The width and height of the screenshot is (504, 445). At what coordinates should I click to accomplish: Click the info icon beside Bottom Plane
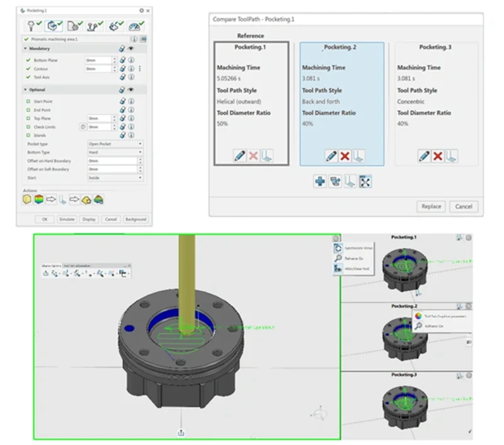click(x=132, y=60)
